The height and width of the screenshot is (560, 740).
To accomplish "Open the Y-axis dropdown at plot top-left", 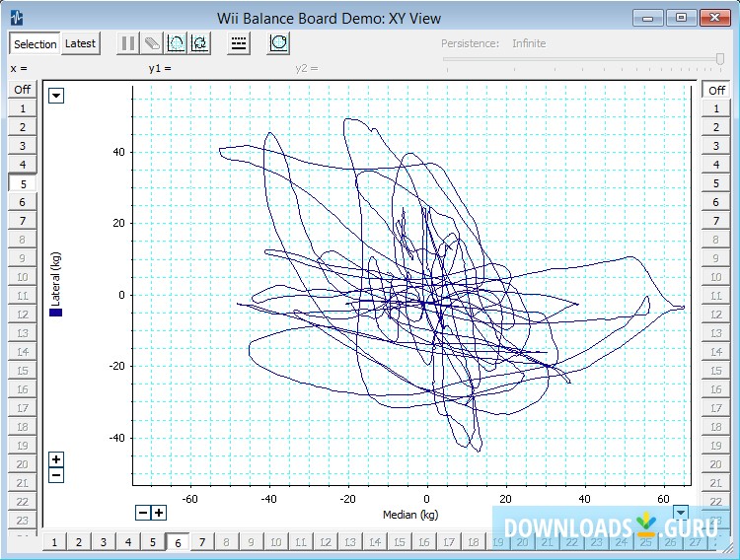I will click(x=56, y=96).
